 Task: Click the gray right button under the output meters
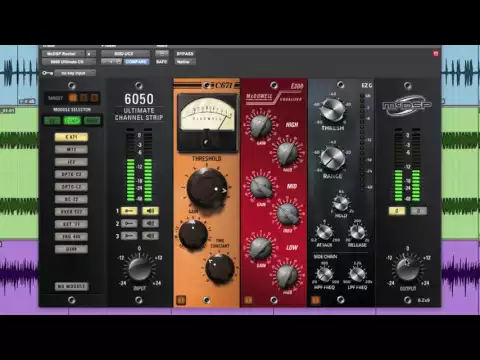click(x=418, y=211)
